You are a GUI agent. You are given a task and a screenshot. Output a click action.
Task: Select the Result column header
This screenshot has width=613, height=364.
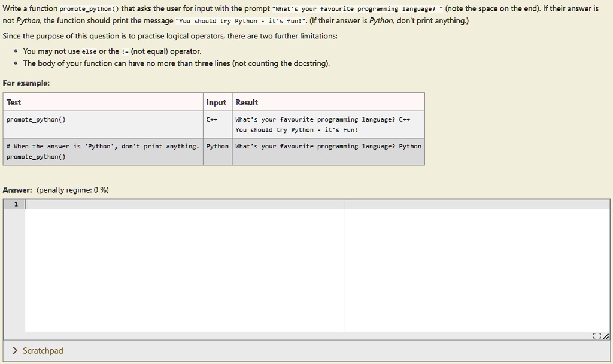[246, 102]
